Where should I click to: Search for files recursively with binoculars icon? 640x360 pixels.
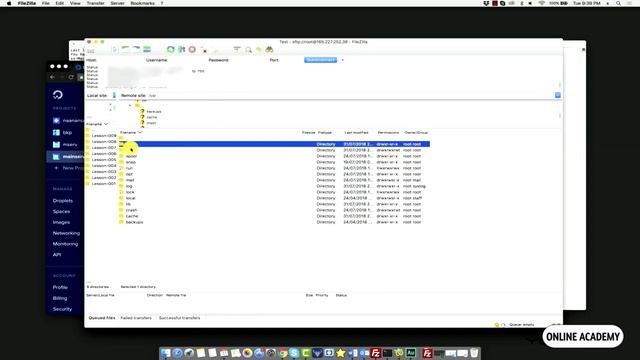click(x=269, y=50)
